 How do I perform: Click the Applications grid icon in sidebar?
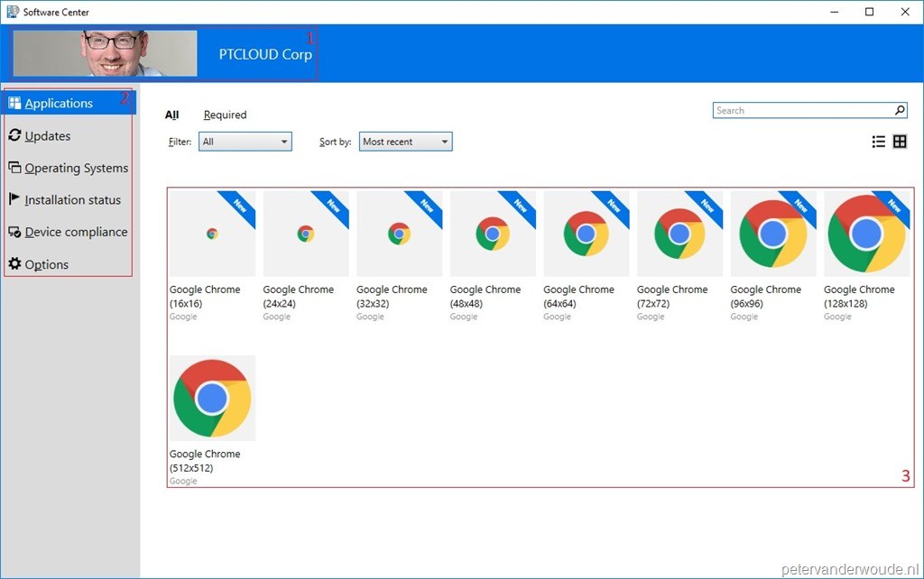click(x=14, y=103)
